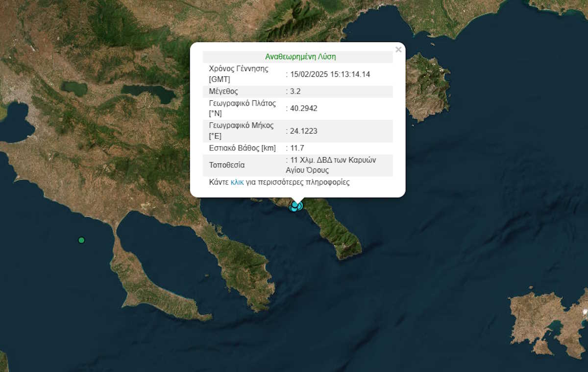Click the focal depth value 11.7

298,148
